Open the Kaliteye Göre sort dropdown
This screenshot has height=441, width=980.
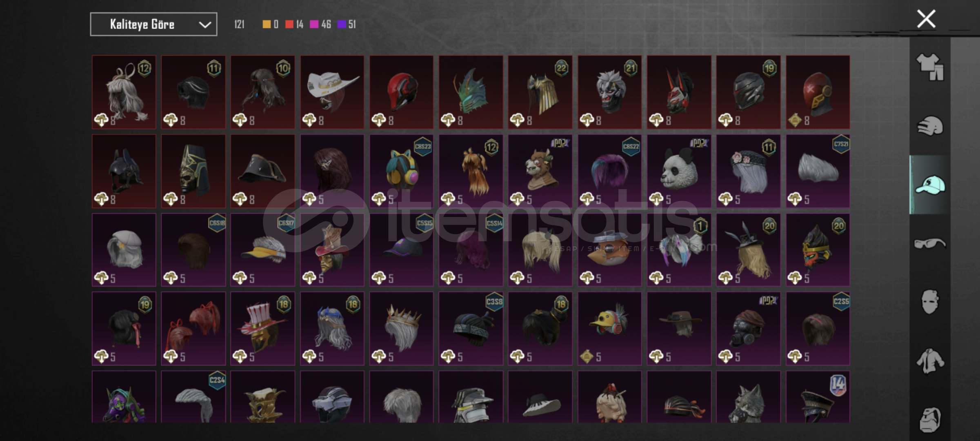[x=153, y=24]
